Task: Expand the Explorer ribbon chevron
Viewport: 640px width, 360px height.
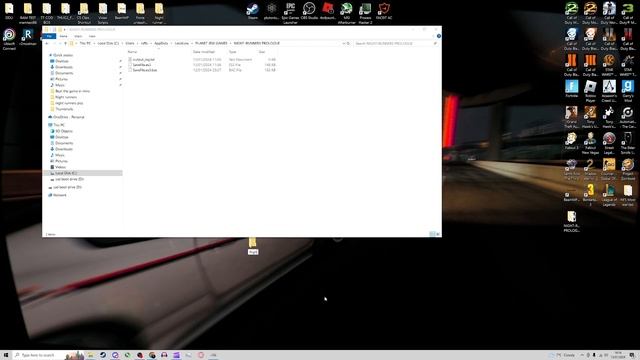Action: coord(433,36)
